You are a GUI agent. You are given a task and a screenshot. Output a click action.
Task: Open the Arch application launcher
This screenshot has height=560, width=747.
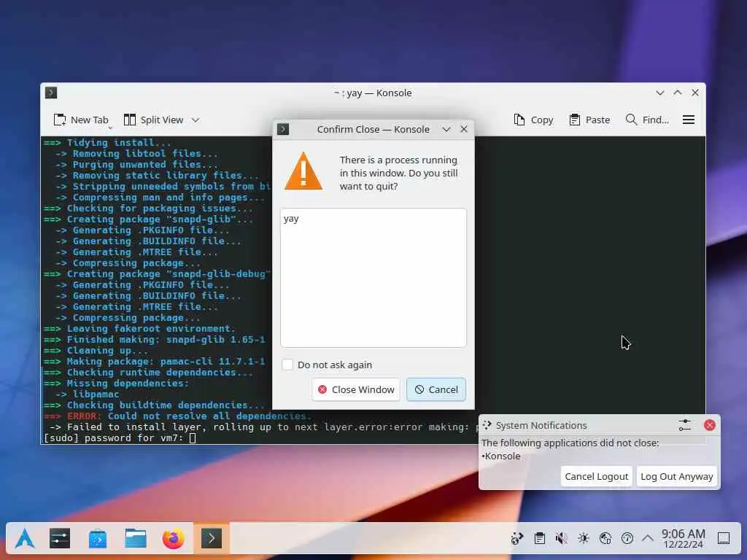[x=25, y=539]
